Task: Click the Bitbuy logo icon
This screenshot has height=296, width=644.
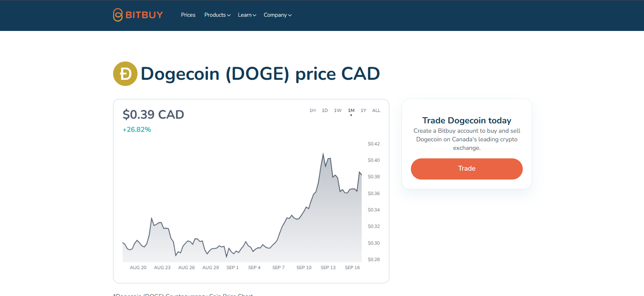Action: [x=118, y=15]
